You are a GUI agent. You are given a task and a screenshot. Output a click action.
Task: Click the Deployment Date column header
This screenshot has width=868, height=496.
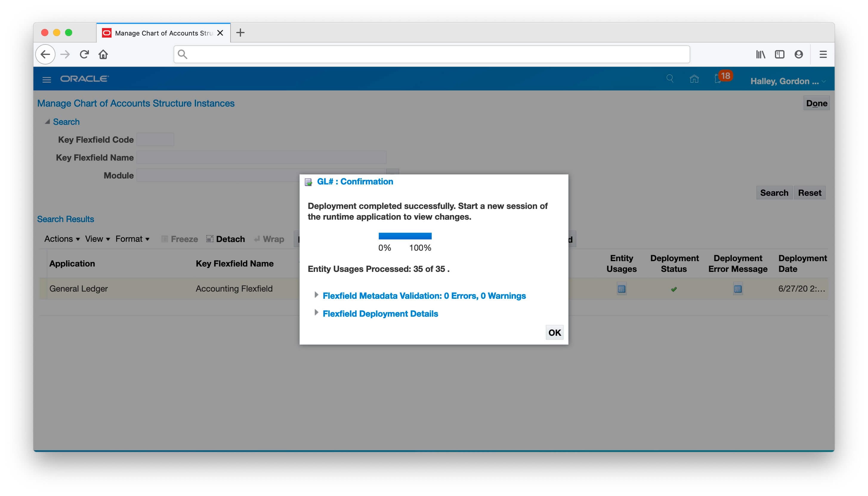pyautogui.click(x=802, y=263)
